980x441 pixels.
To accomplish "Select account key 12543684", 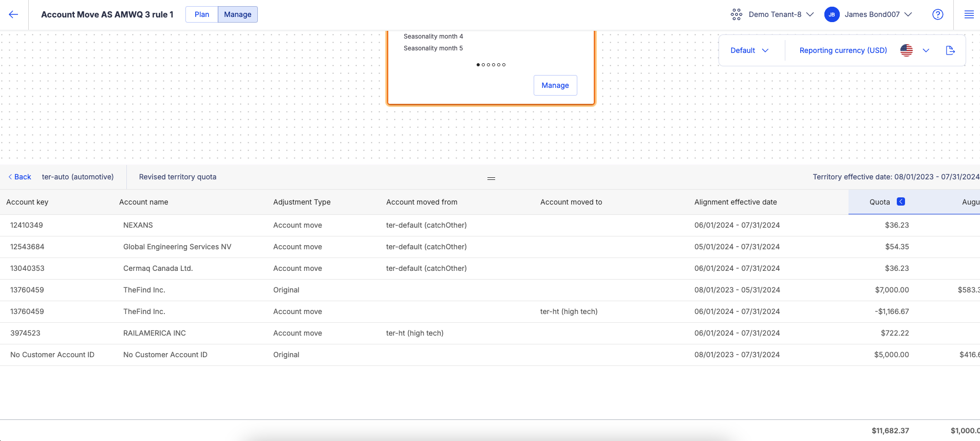I will [27, 247].
